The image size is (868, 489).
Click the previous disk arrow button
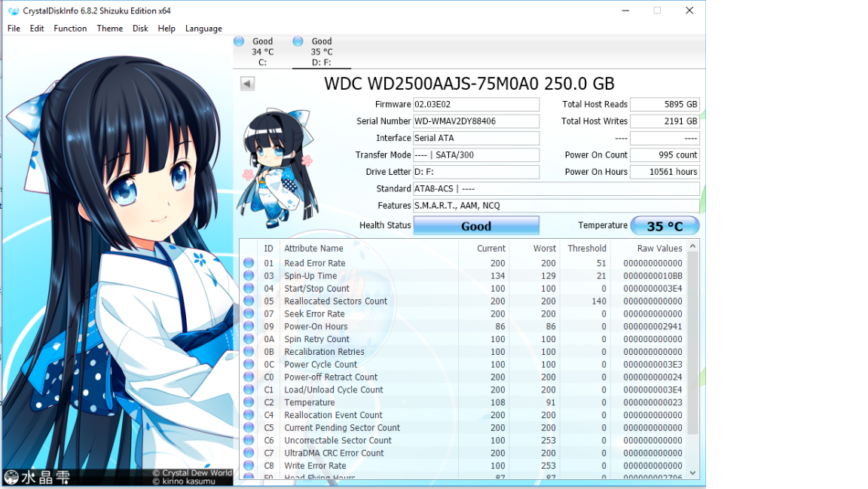click(247, 84)
